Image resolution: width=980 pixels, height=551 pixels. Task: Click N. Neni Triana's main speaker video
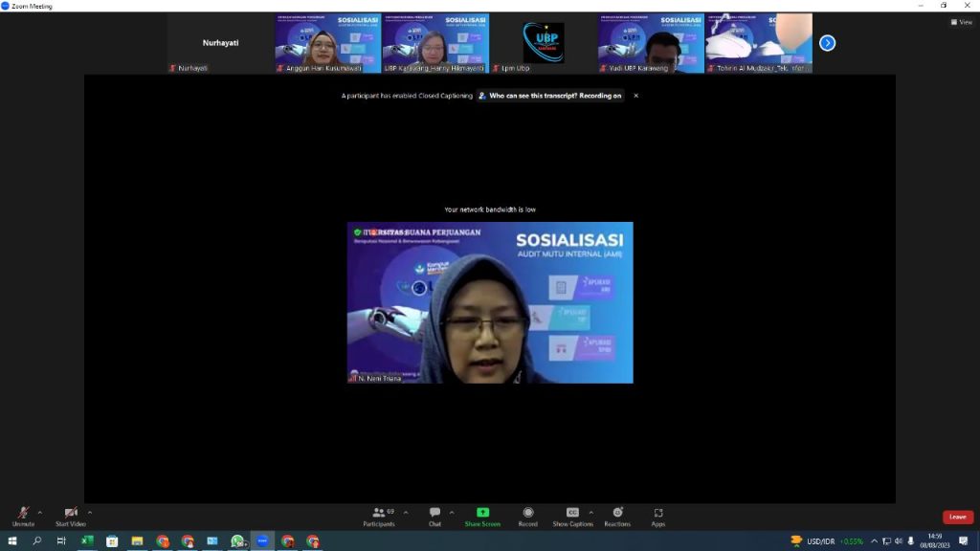pyautogui.click(x=490, y=302)
